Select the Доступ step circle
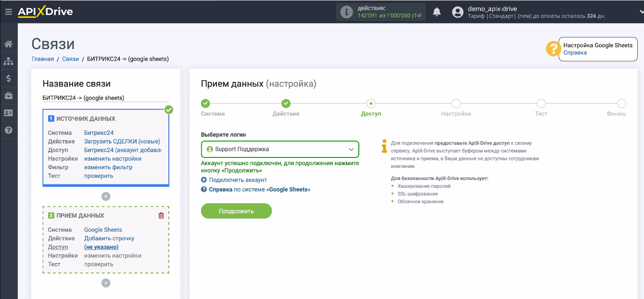Viewport: 644px width, 299px height. 371,104
